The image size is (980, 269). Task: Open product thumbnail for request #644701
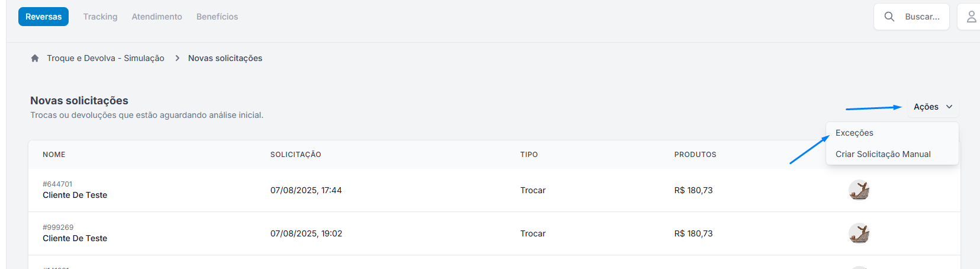[x=859, y=190]
